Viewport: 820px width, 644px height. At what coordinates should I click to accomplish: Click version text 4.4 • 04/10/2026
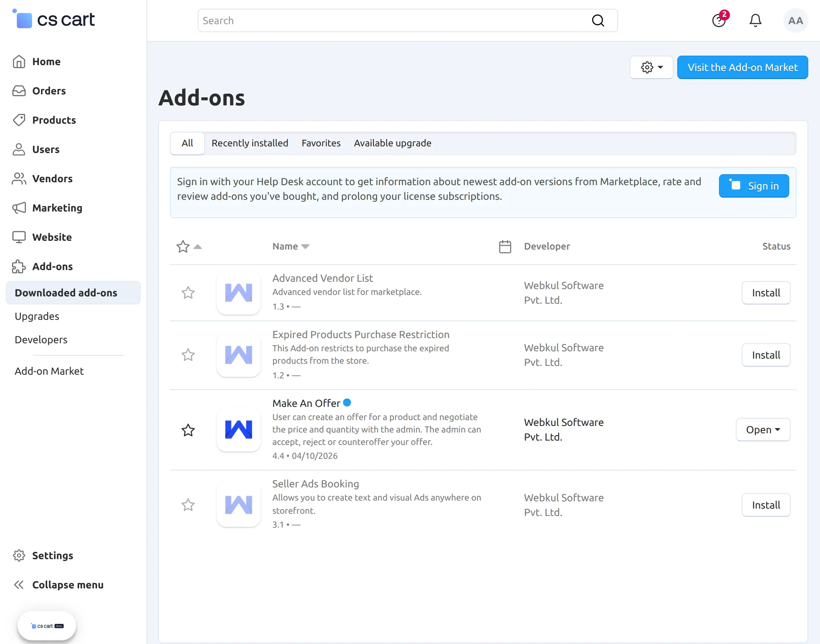point(305,456)
